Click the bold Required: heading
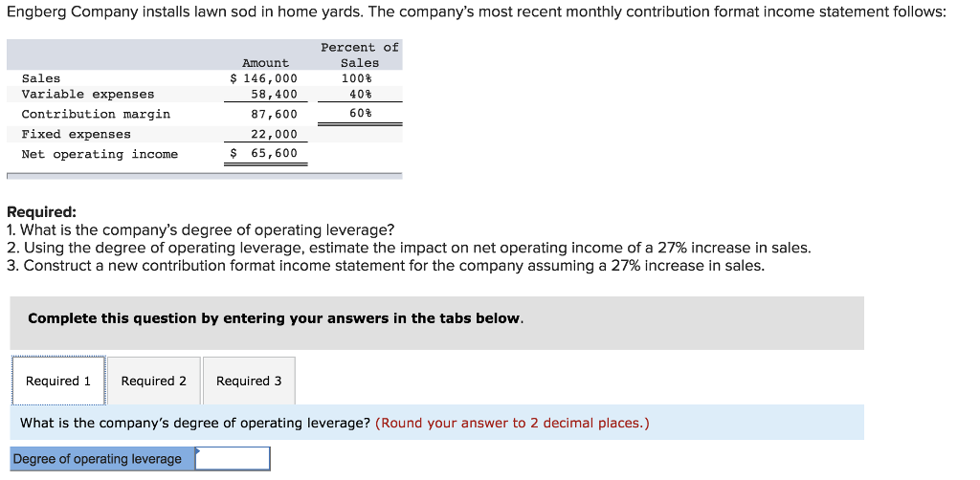 point(41,212)
